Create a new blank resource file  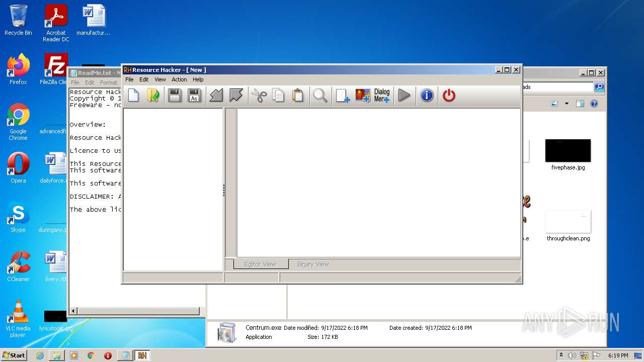coord(133,95)
